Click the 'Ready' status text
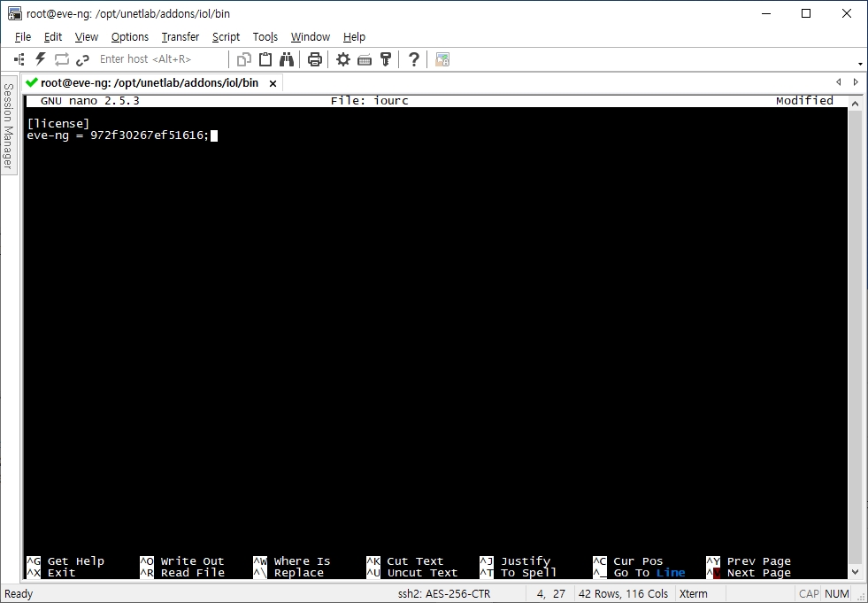 pos(19,594)
